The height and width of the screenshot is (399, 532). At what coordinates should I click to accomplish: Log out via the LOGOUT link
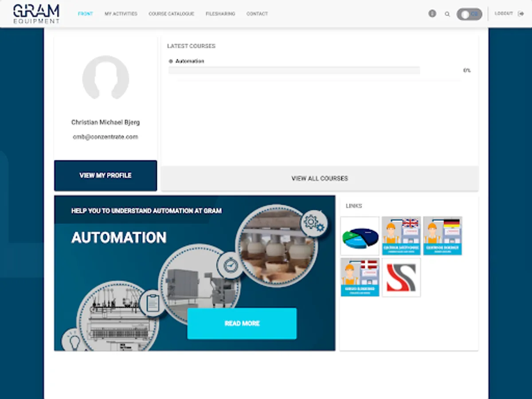pyautogui.click(x=504, y=14)
